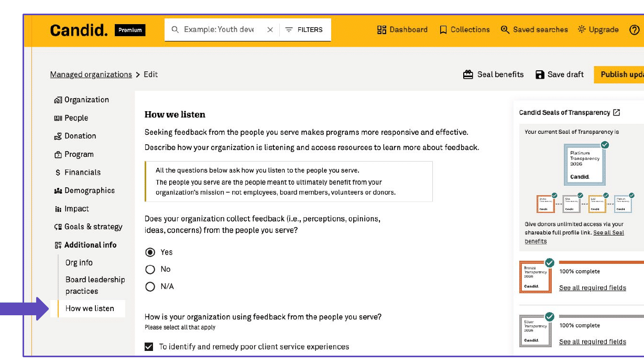Open Collections
644x363 pixels.
click(x=464, y=30)
